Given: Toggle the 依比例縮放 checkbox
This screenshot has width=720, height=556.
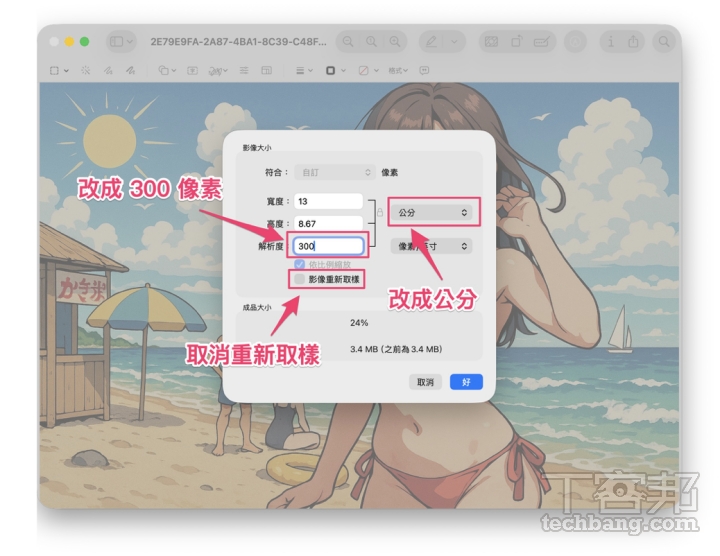Looking at the screenshot, I should pyautogui.click(x=299, y=264).
